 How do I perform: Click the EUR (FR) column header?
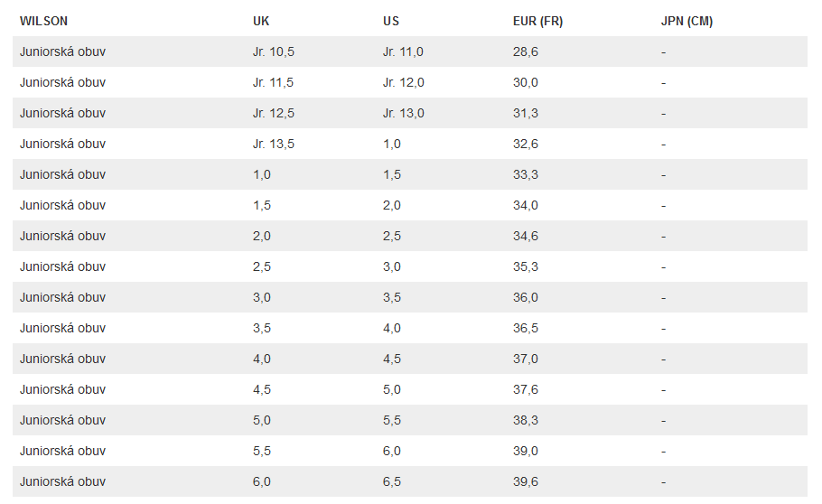pyautogui.click(x=537, y=22)
